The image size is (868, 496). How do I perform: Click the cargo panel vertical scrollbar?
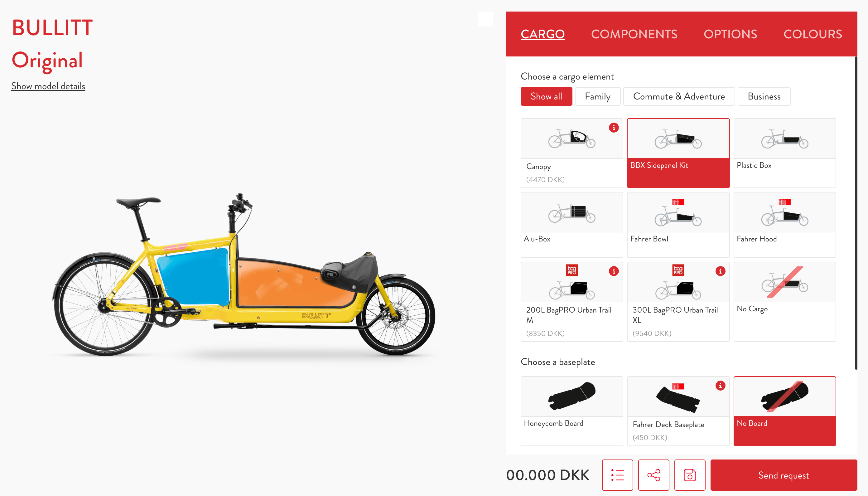tap(856, 213)
